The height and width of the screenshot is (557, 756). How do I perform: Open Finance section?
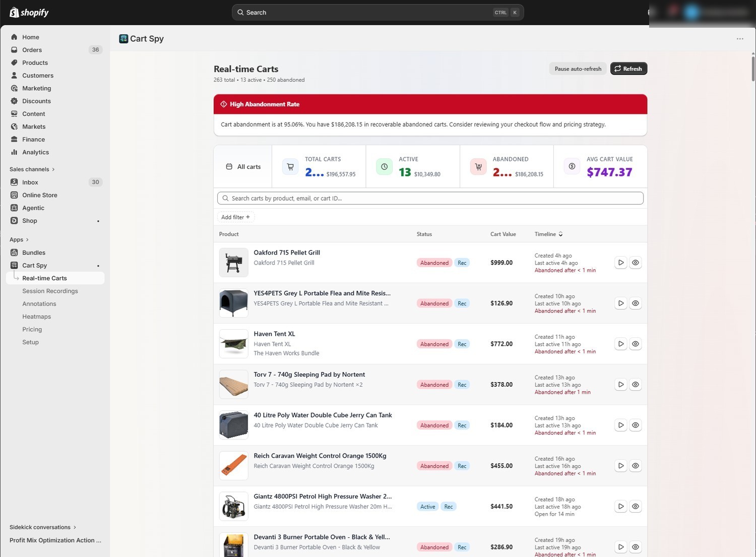[x=33, y=140]
